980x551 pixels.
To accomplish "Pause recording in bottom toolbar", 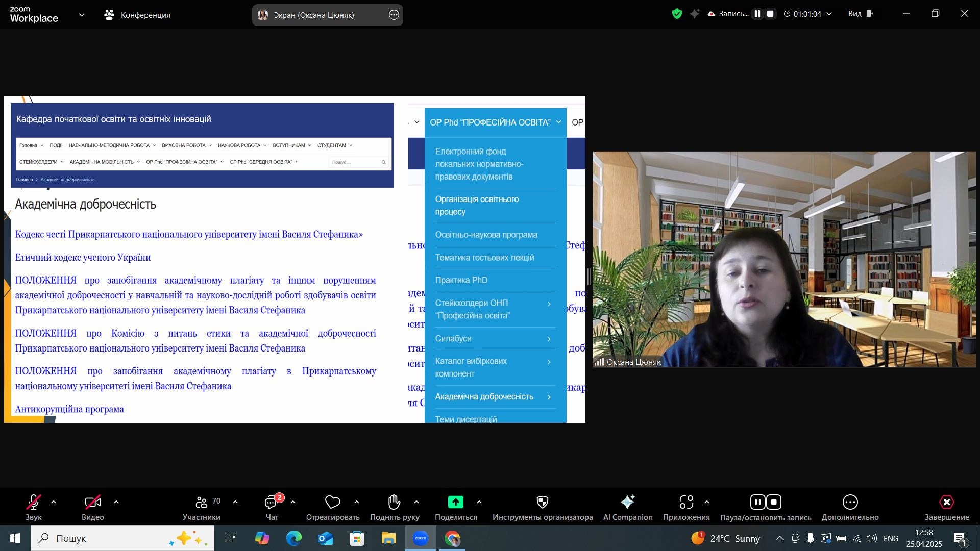I will (x=758, y=503).
